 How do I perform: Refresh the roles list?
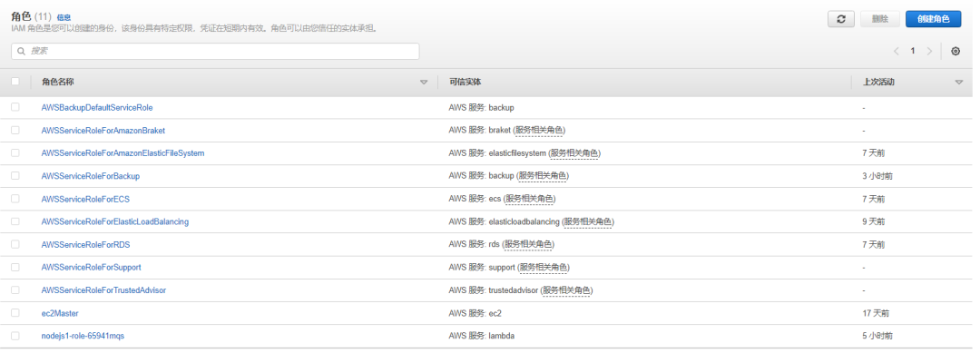840,19
